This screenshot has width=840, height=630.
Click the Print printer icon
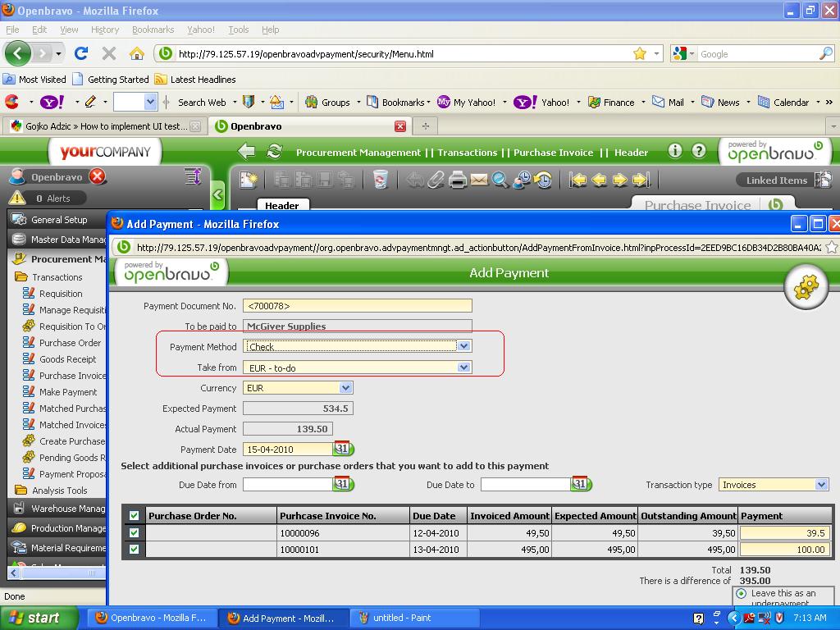pyautogui.click(x=458, y=180)
